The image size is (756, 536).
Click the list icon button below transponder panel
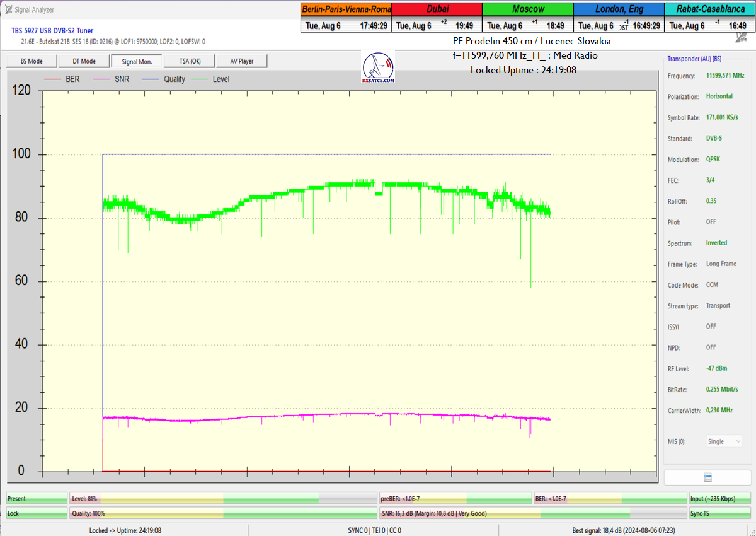pyautogui.click(x=707, y=477)
